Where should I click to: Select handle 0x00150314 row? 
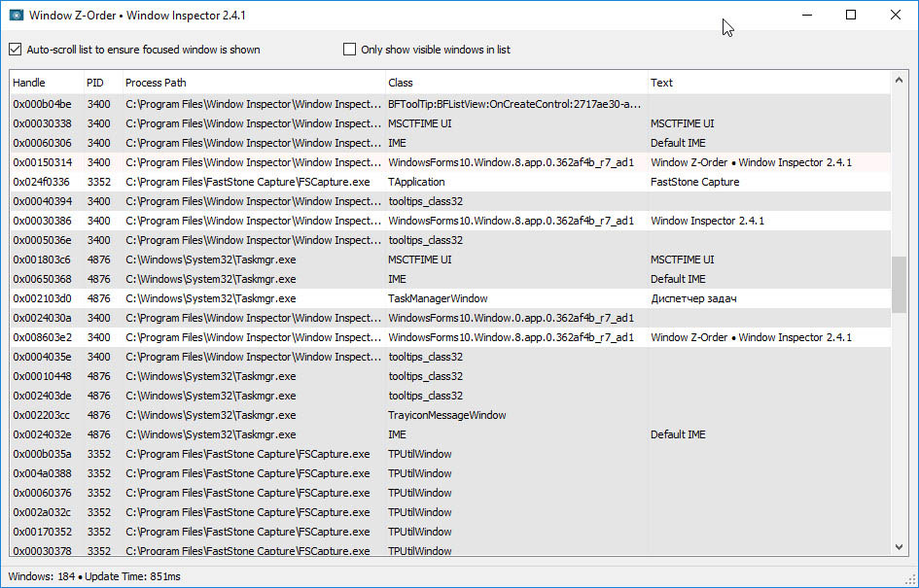pos(450,162)
